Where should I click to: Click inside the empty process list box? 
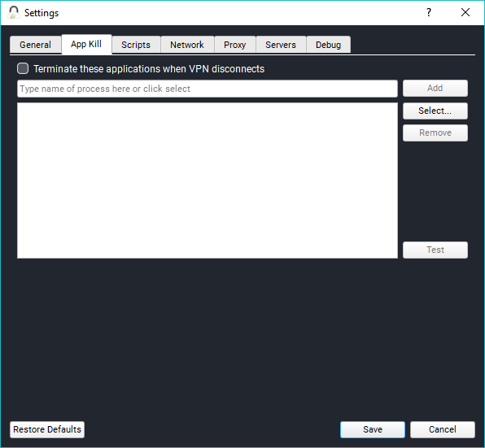pos(208,181)
